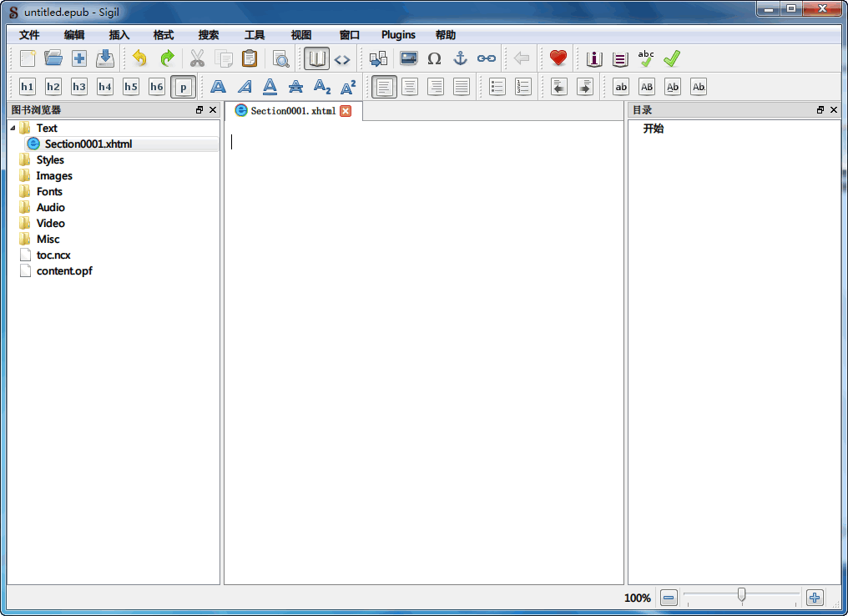Change text to uppercase AB
Image resolution: width=848 pixels, height=616 pixels.
647,87
